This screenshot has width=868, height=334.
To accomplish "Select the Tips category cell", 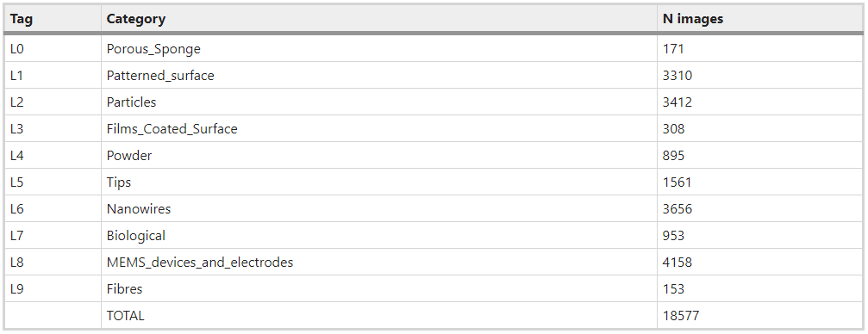I will pyautogui.click(x=378, y=182).
